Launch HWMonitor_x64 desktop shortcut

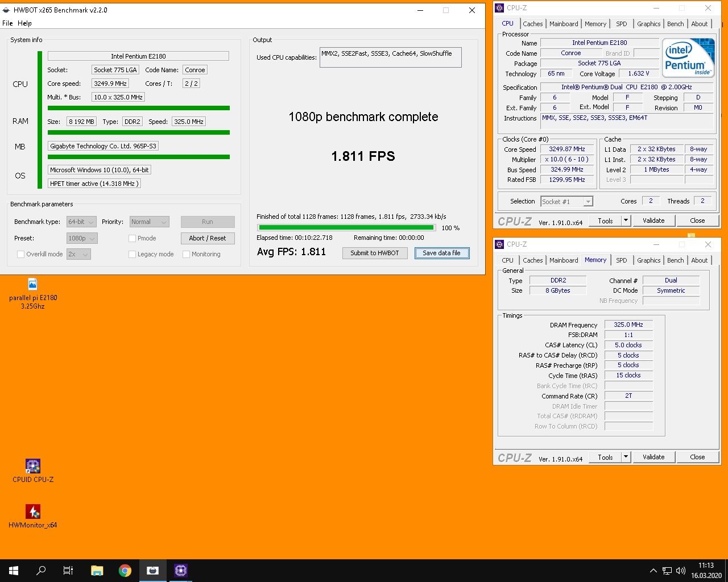(33, 516)
